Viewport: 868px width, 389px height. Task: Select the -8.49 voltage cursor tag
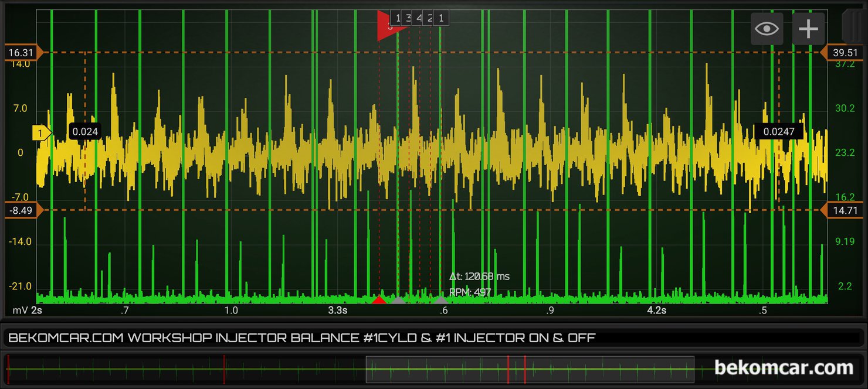[x=23, y=210]
